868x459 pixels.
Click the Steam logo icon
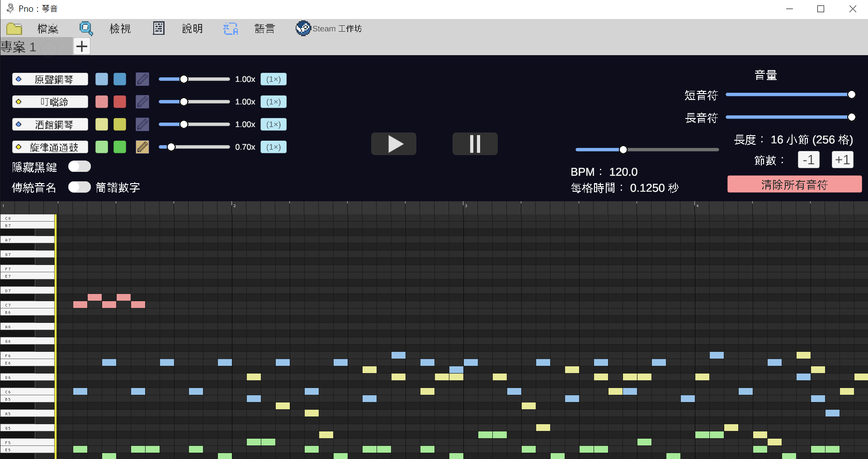tap(303, 28)
